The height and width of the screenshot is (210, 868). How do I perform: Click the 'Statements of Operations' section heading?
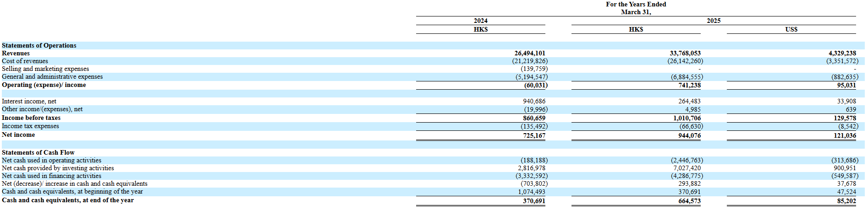[39, 45]
